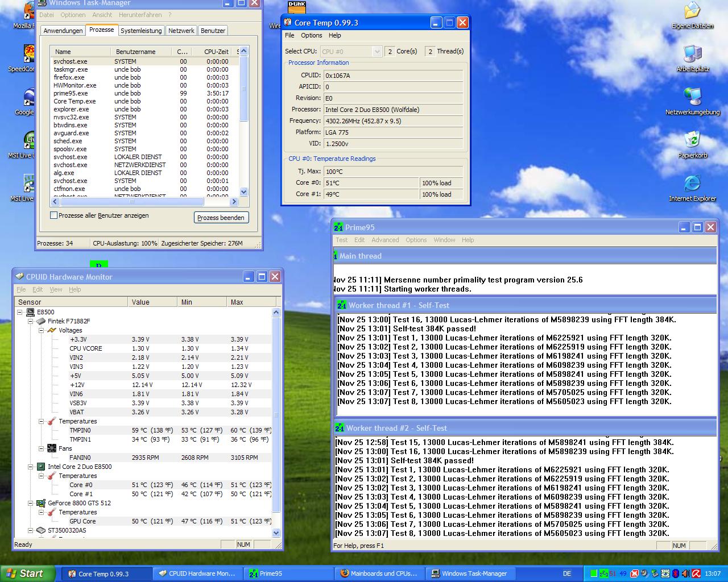
Task: Sort processes by the Benutzername column header
Action: coord(141,52)
